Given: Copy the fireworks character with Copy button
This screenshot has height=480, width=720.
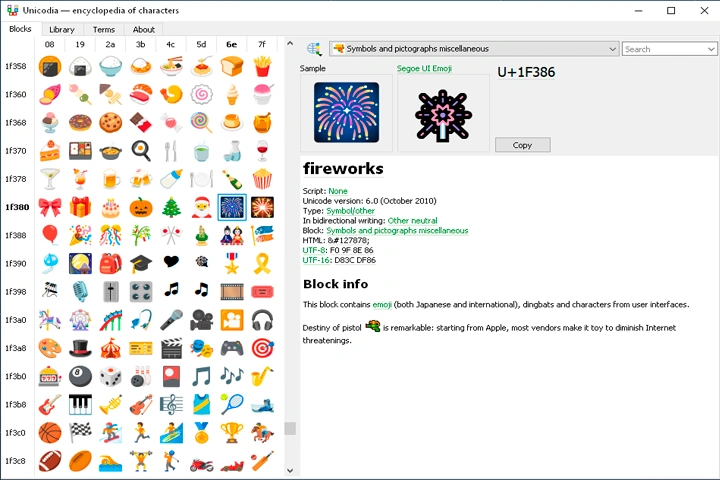Looking at the screenshot, I should click(x=523, y=145).
